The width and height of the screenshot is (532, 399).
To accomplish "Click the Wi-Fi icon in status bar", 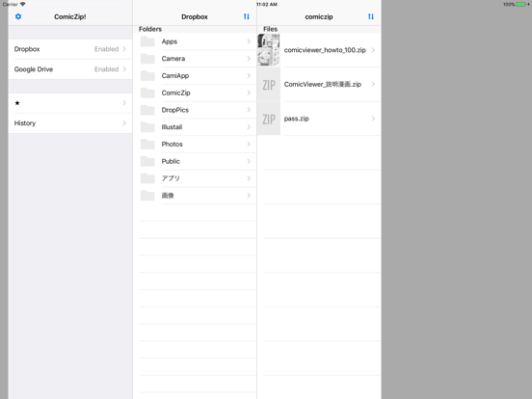I will [23, 4].
